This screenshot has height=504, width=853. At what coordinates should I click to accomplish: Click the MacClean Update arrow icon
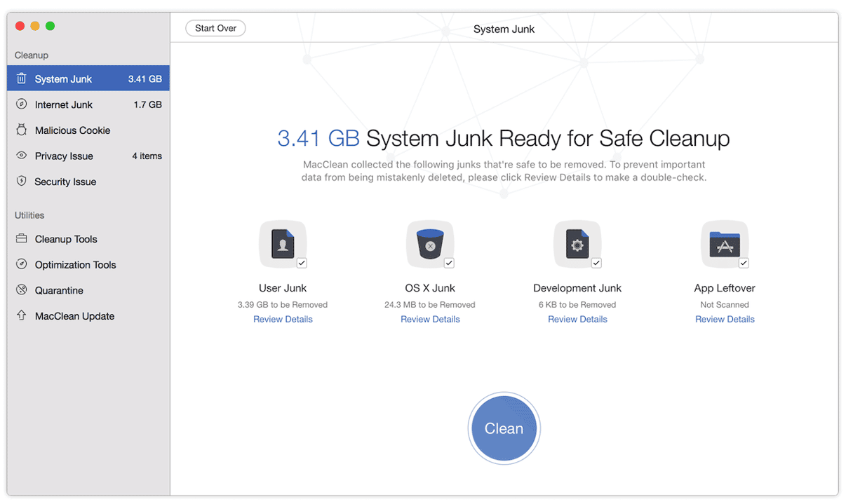21,315
